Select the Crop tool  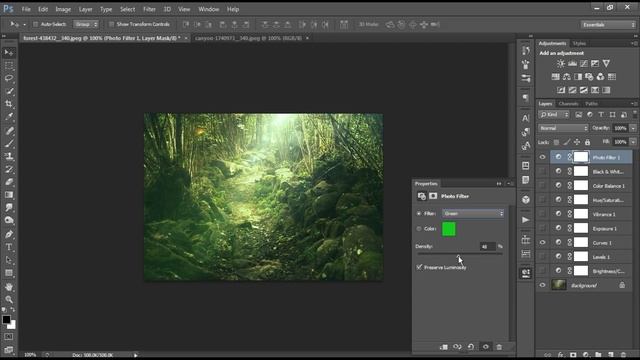[x=9, y=104]
